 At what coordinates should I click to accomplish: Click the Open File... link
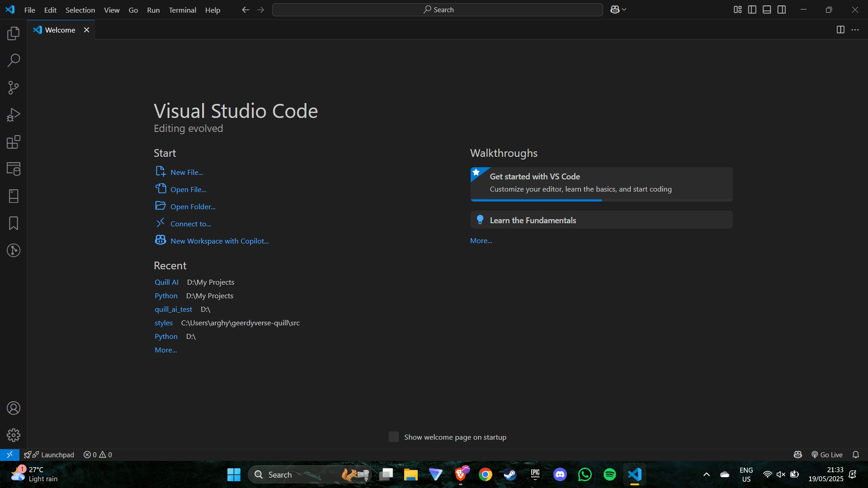coord(188,189)
